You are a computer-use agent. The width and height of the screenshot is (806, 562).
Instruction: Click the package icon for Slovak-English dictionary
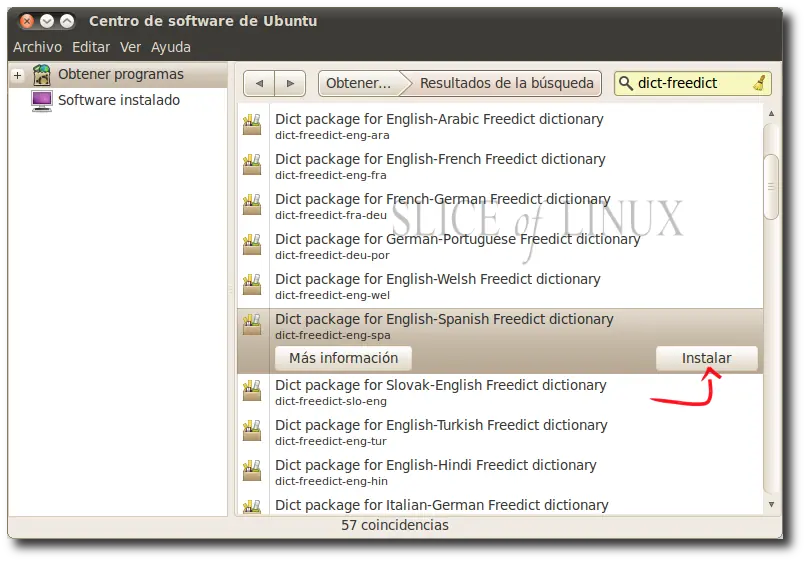click(x=252, y=391)
